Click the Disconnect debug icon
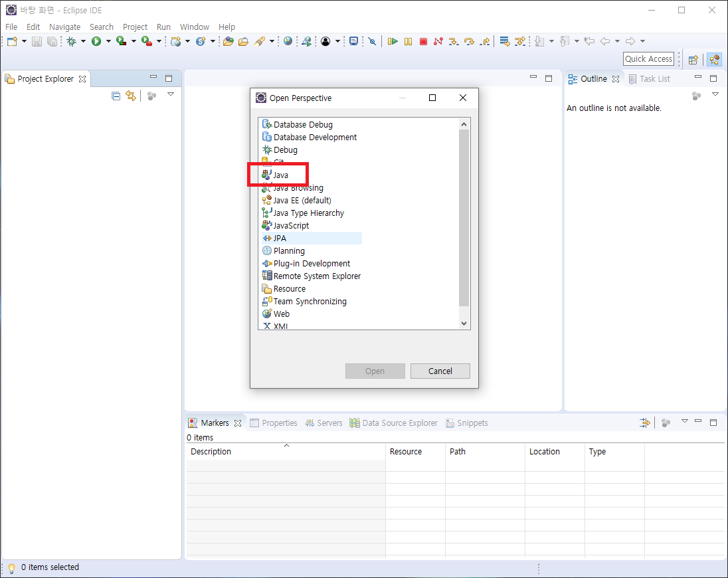 point(438,41)
